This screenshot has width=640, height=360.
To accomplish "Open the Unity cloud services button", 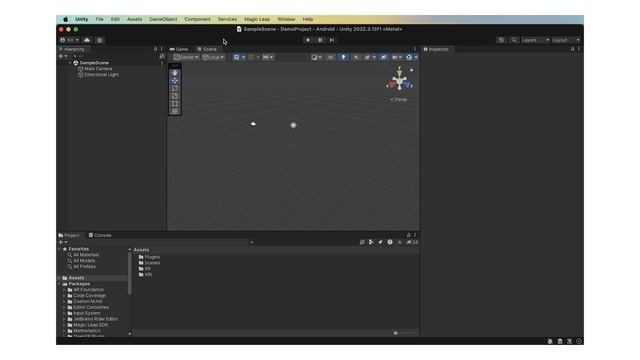I will coord(87,40).
